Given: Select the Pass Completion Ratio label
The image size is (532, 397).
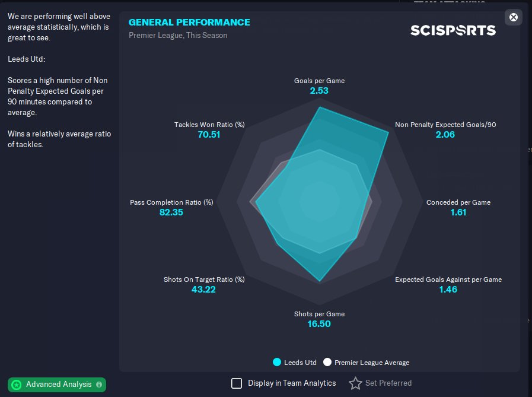Looking at the screenshot, I should pyautogui.click(x=171, y=202).
